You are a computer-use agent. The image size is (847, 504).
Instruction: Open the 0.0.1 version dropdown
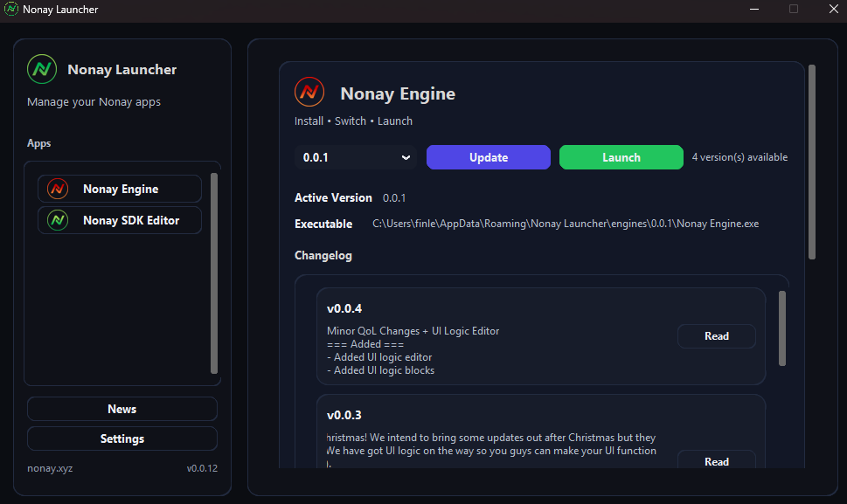[356, 157]
